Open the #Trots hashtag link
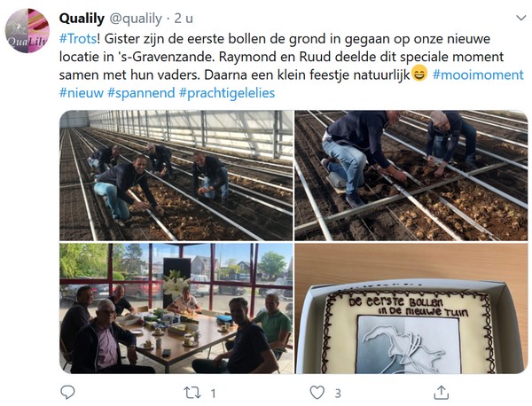This screenshot has width=532, height=406. point(78,39)
